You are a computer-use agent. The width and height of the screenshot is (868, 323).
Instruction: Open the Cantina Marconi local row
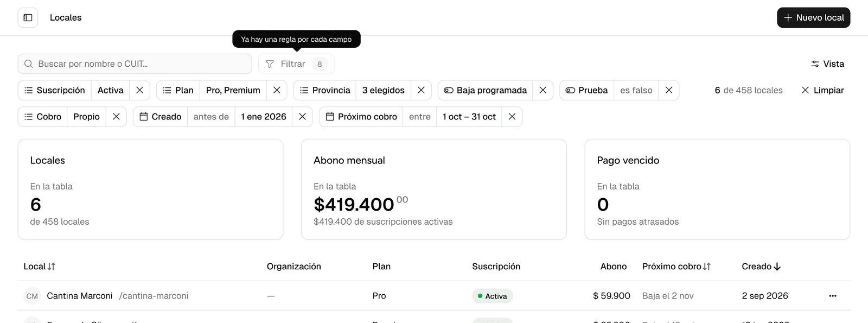434,296
